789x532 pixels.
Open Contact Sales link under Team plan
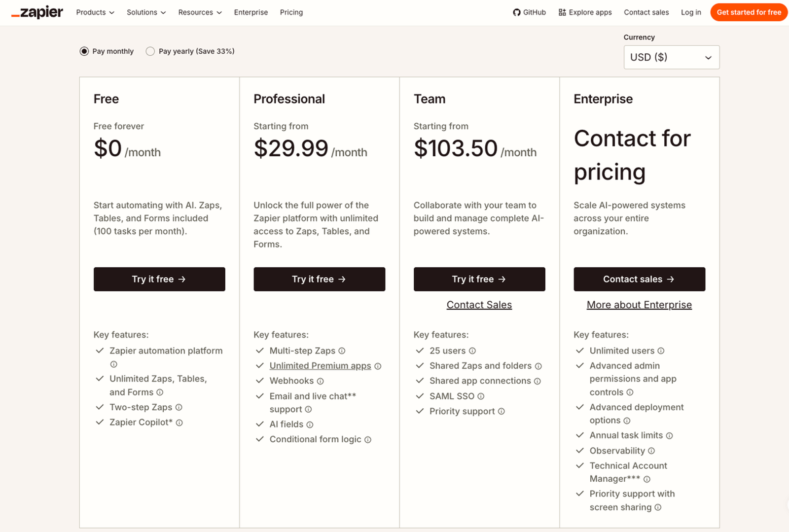479,305
